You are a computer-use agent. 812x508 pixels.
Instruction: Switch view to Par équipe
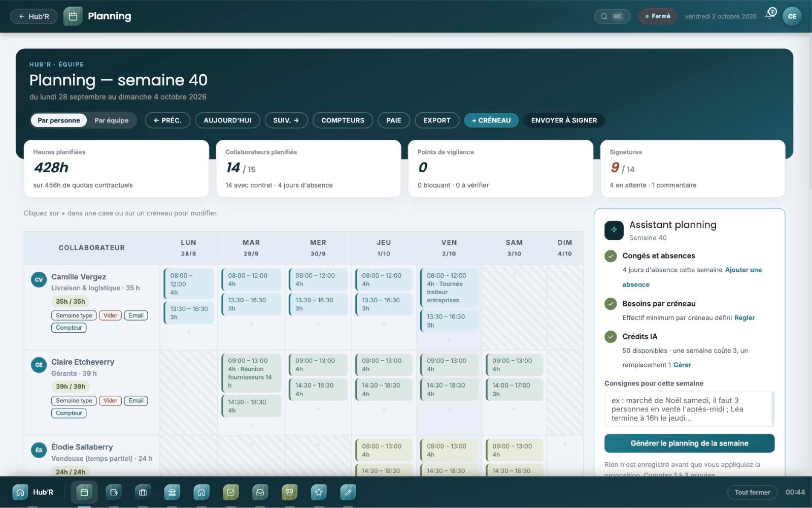coord(111,120)
